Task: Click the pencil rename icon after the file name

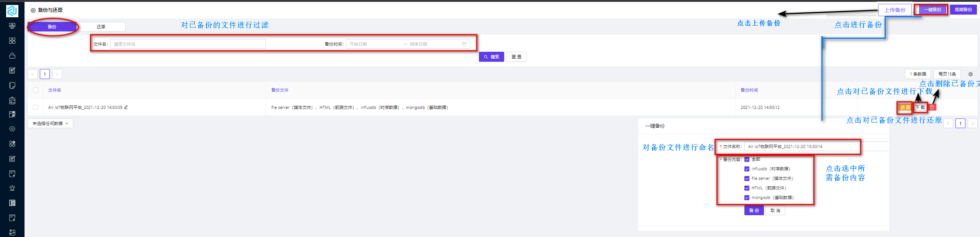Action: point(126,107)
